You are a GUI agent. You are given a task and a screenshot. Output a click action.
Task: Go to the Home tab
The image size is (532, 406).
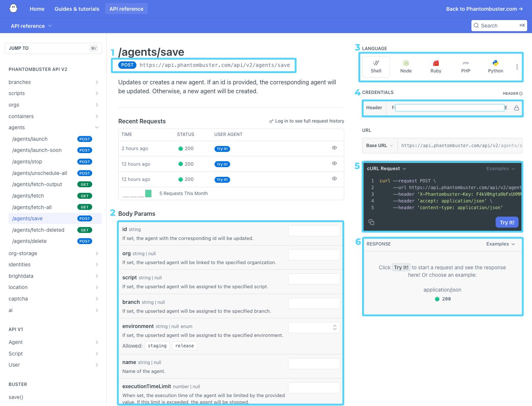pos(37,9)
